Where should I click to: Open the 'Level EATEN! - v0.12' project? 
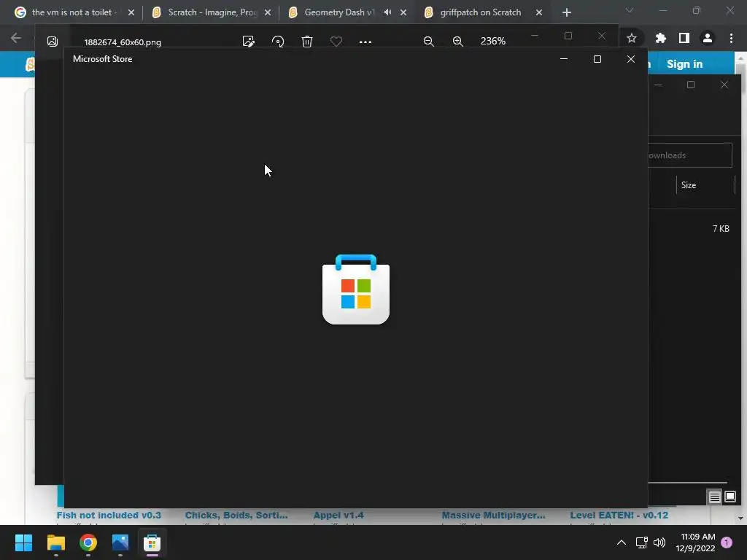click(x=619, y=516)
